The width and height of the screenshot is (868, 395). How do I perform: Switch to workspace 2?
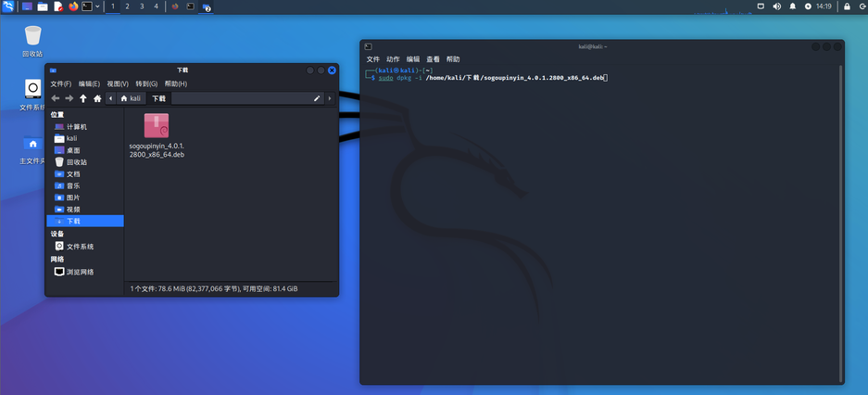(x=127, y=6)
